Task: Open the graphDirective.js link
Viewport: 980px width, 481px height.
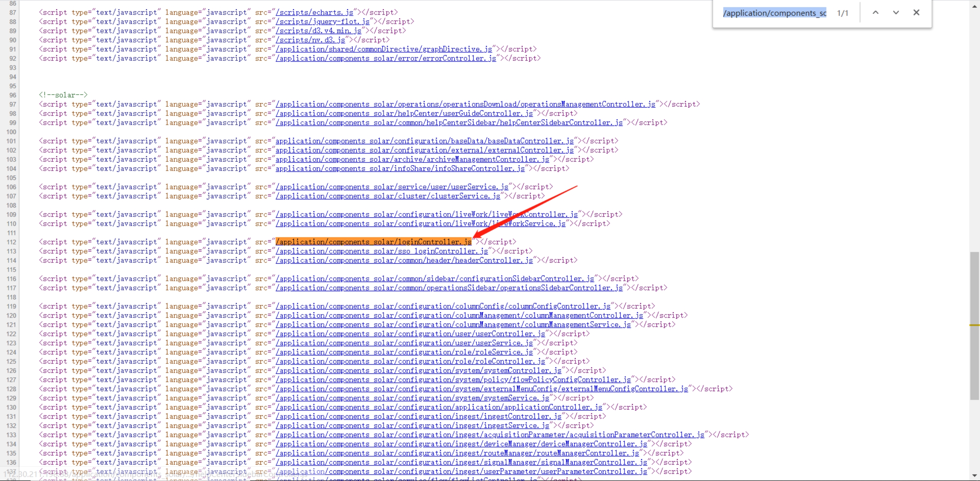Action: (x=384, y=49)
